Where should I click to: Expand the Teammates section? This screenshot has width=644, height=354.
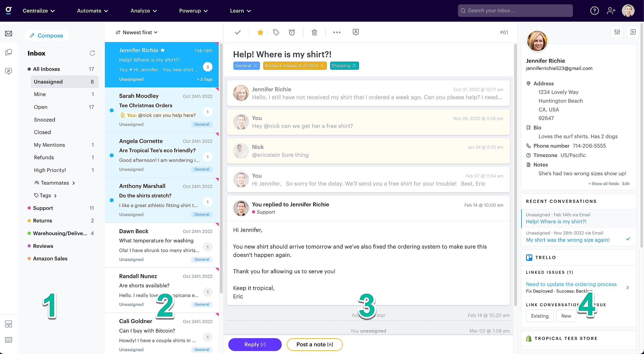tap(55, 183)
